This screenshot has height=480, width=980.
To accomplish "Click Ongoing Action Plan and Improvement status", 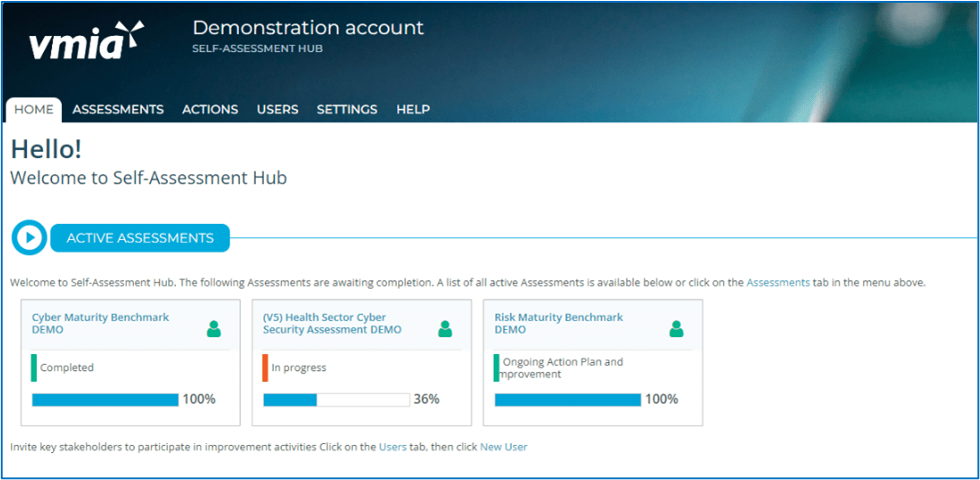I will point(562,368).
